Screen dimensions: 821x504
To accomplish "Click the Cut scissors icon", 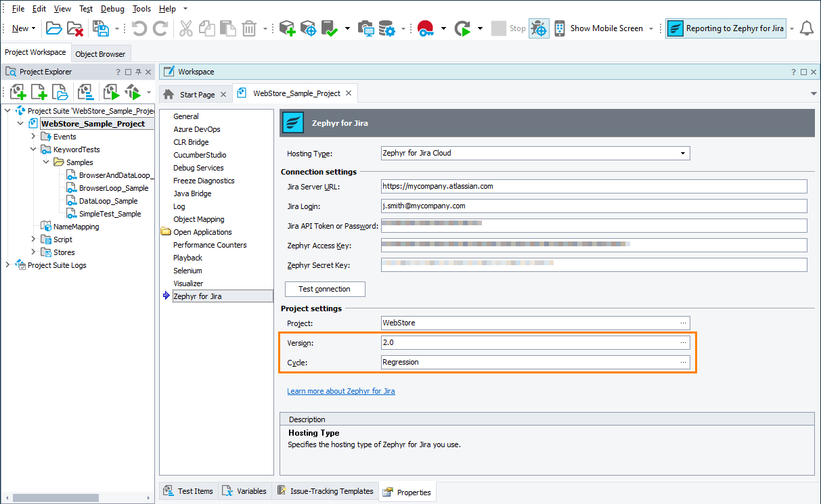I will click(187, 28).
